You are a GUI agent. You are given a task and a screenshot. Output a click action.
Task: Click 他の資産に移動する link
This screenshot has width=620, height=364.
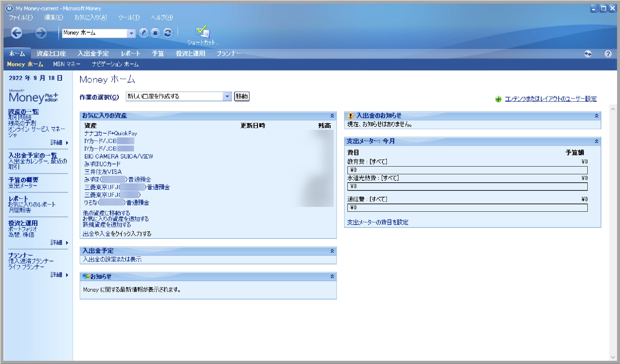pos(107,213)
